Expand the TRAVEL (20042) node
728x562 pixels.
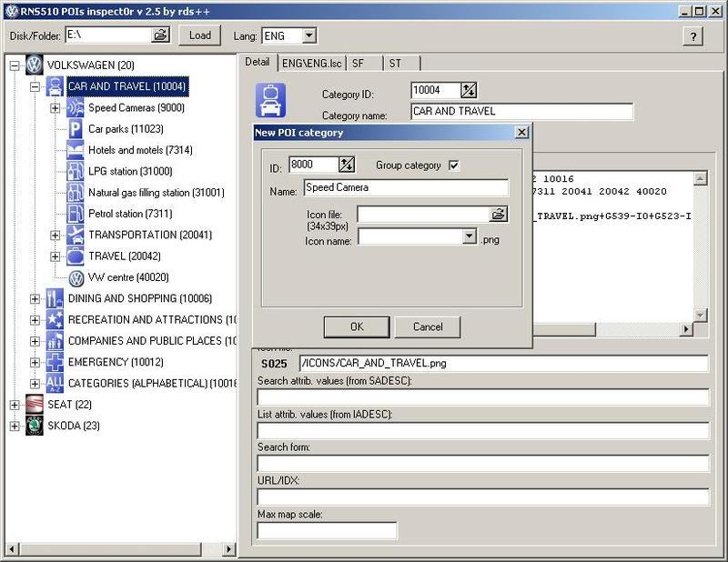coord(55,256)
